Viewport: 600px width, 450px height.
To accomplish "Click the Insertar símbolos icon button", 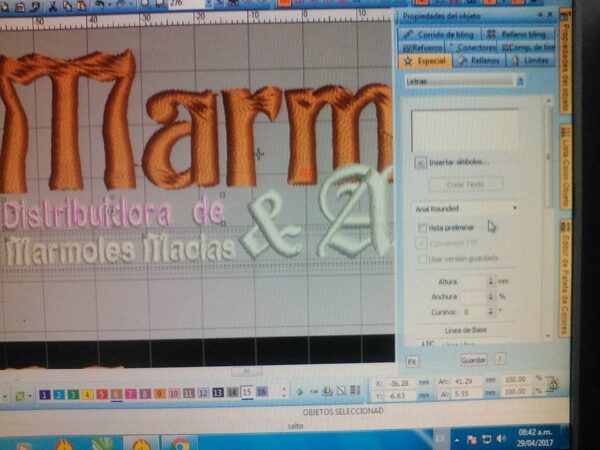I will pos(420,163).
